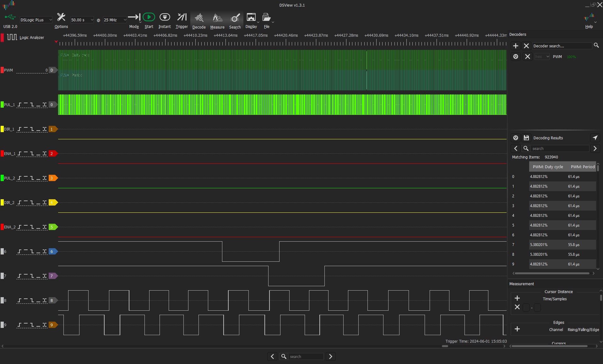Open the PWM hex format dropdown

tap(542, 57)
